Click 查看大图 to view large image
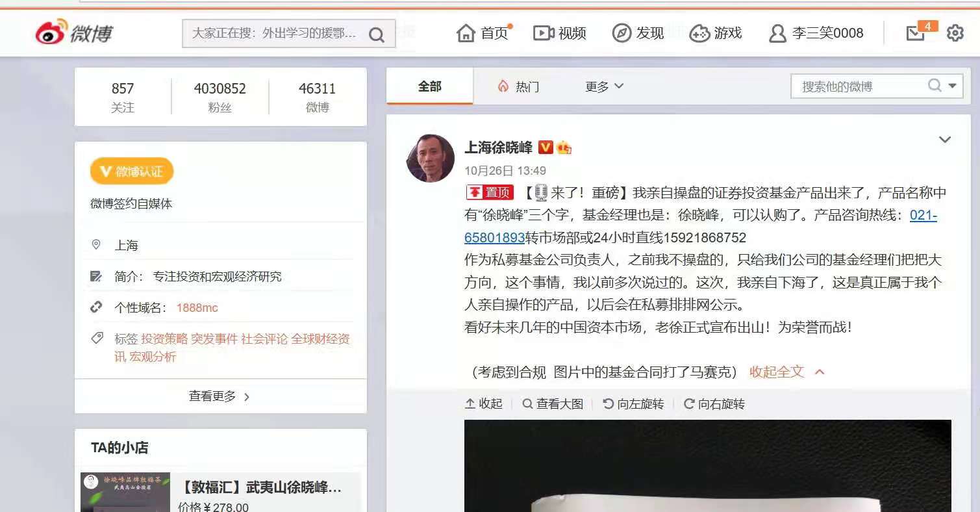Image resolution: width=980 pixels, height=512 pixels. pos(553,404)
